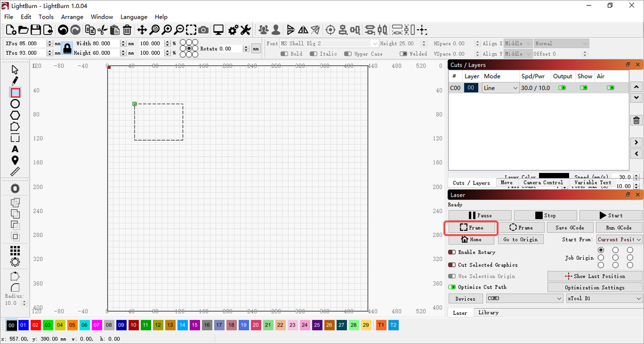Viewport: 644px width, 344px height.
Task: Switch to the Camera Control tab
Action: [543, 183]
